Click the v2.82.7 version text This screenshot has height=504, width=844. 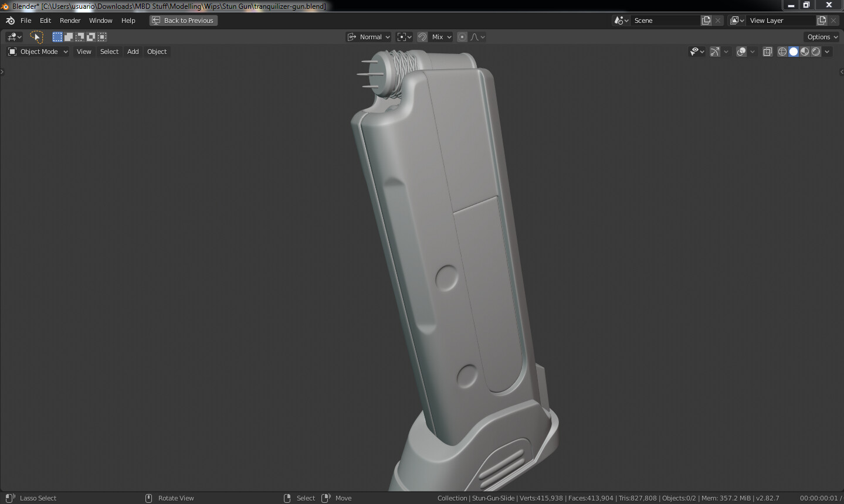point(768,498)
